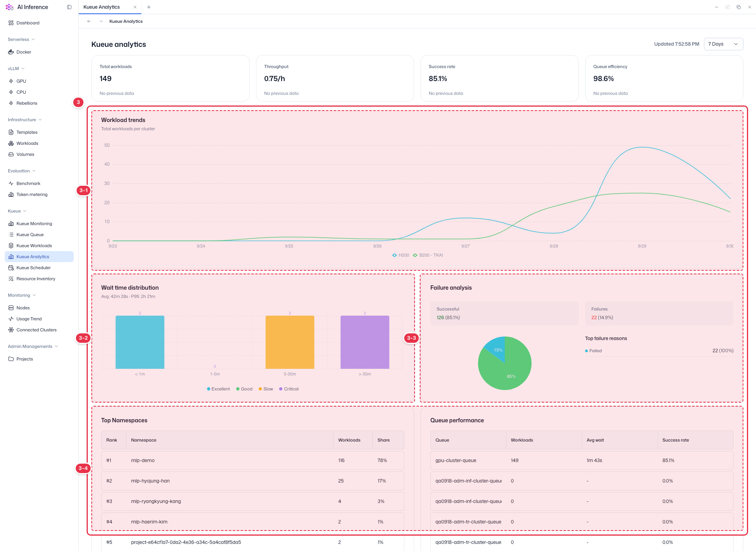
Task: Open Kueue Monitoring page
Action: click(39, 224)
